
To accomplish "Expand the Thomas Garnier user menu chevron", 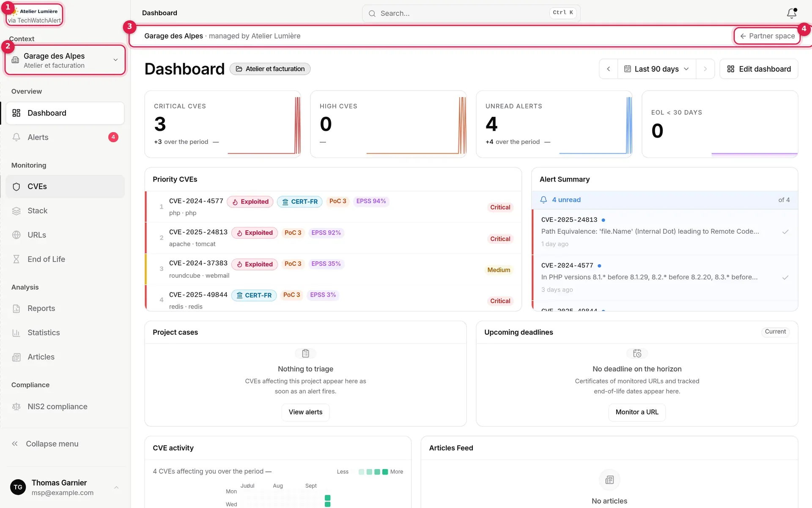I will [116, 488].
